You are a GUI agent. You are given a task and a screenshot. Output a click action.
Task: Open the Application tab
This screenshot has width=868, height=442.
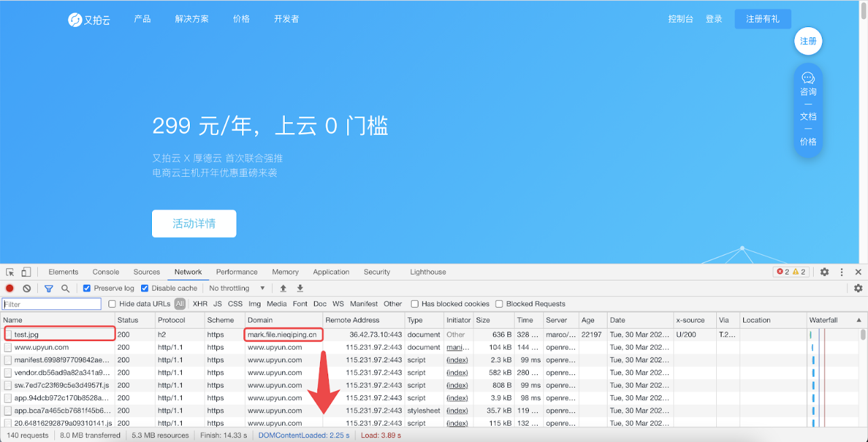332,272
